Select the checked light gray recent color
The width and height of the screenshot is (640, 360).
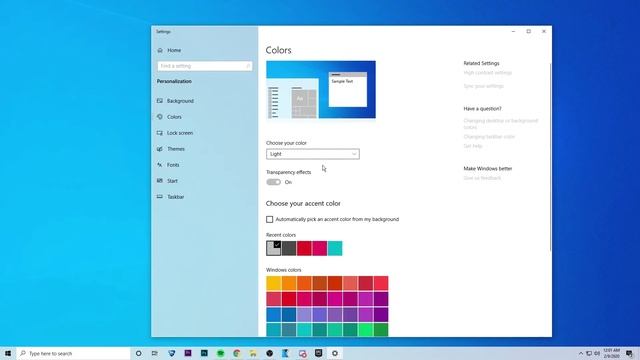[x=273, y=248]
